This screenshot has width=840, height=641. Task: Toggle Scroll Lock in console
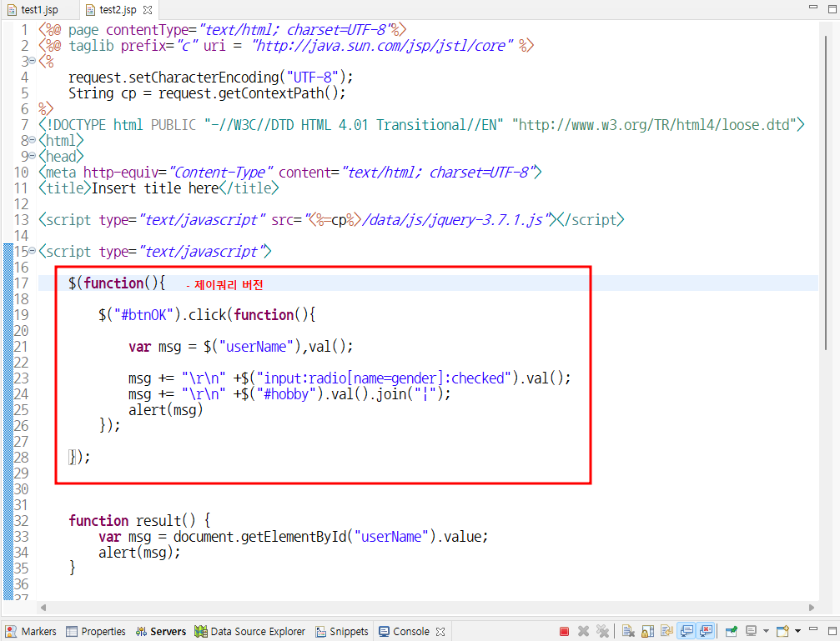(647, 631)
